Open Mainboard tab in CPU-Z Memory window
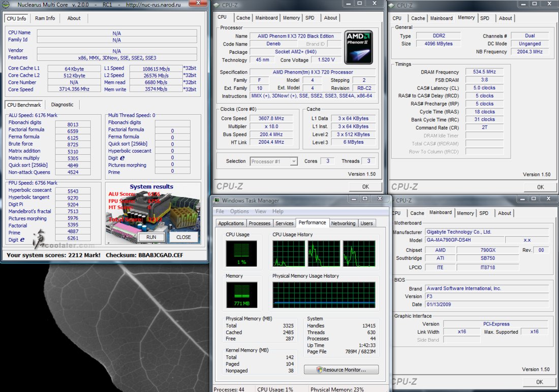Screen dimensions: 559x392 tap(441, 18)
